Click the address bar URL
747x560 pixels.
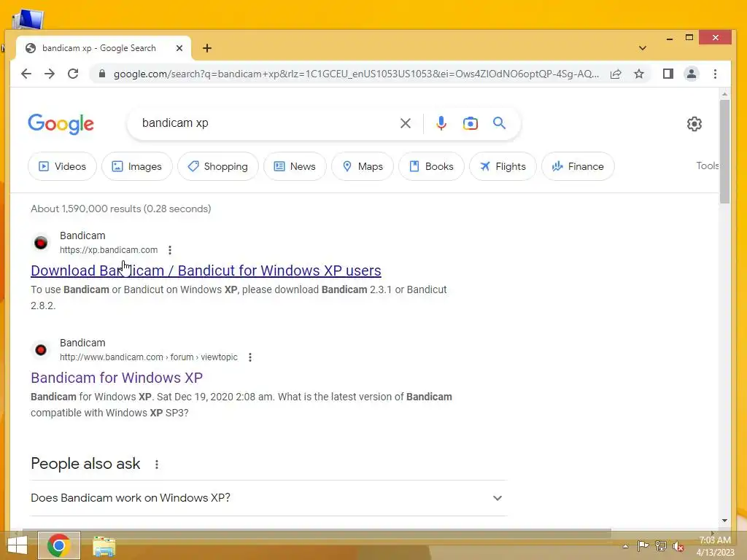click(x=356, y=74)
